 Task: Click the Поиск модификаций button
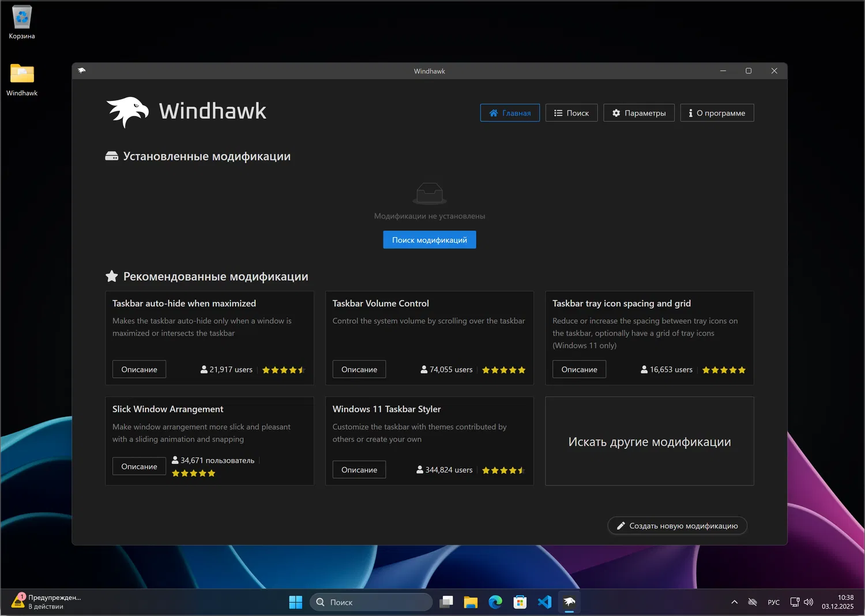pyautogui.click(x=430, y=240)
